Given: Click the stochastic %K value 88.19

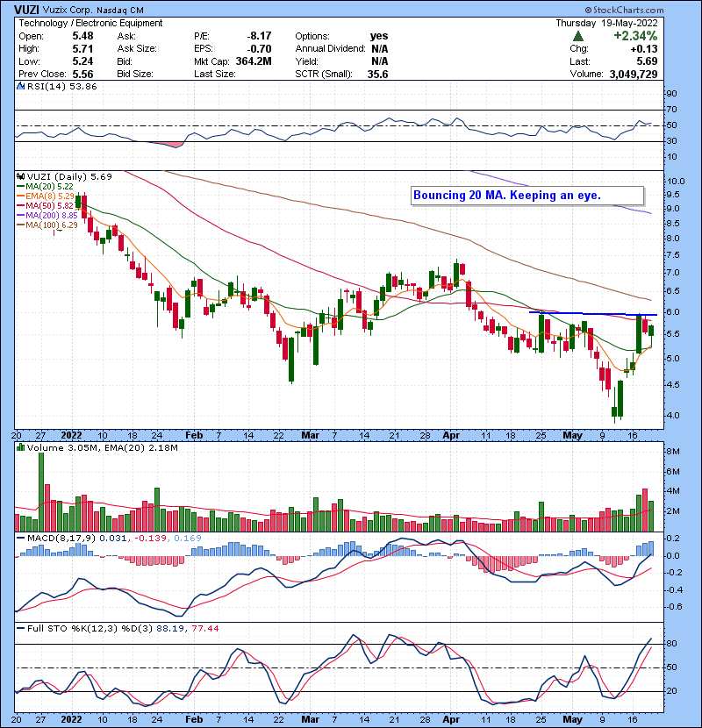Looking at the screenshot, I should click(x=170, y=629).
